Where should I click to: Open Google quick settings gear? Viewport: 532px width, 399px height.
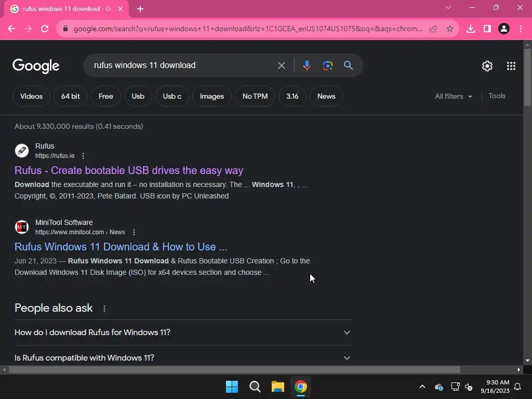click(487, 66)
